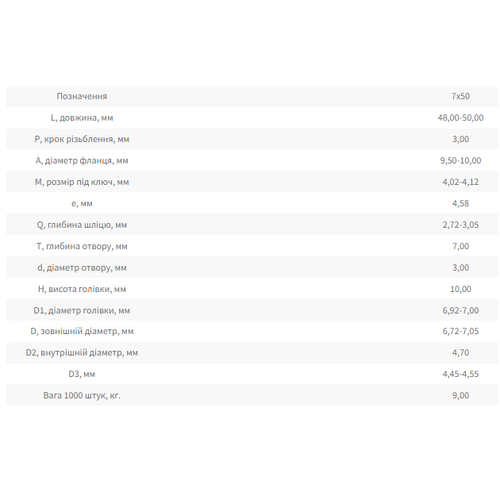The width and height of the screenshot is (500, 500).
Task: Click the D, зовнішній діаметр label
Action: tap(82, 331)
